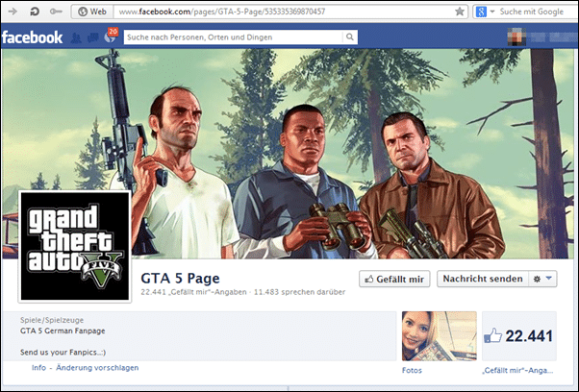Open the Info link
The height and width of the screenshot is (392, 579).
tap(38, 368)
